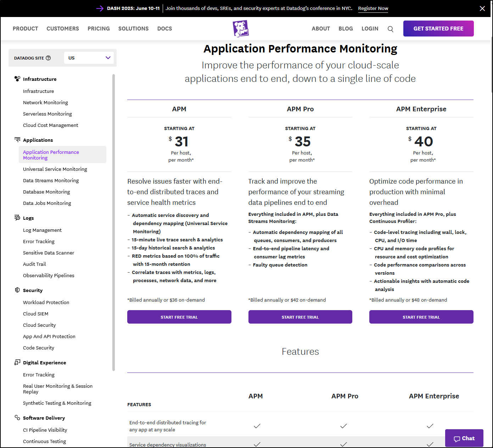Click the Applications section icon
Image resolution: width=493 pixels, height=448 pixels.
(x=17, y=140)
